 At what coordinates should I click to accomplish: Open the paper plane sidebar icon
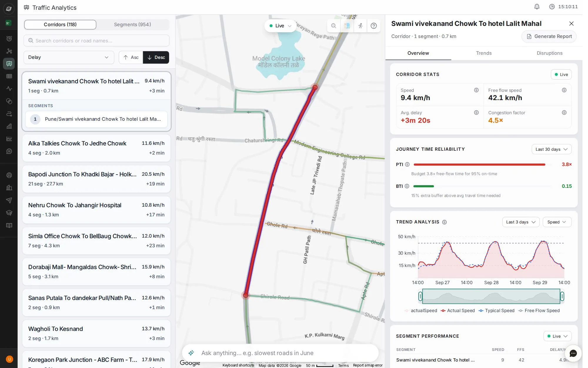click(9, 200)
